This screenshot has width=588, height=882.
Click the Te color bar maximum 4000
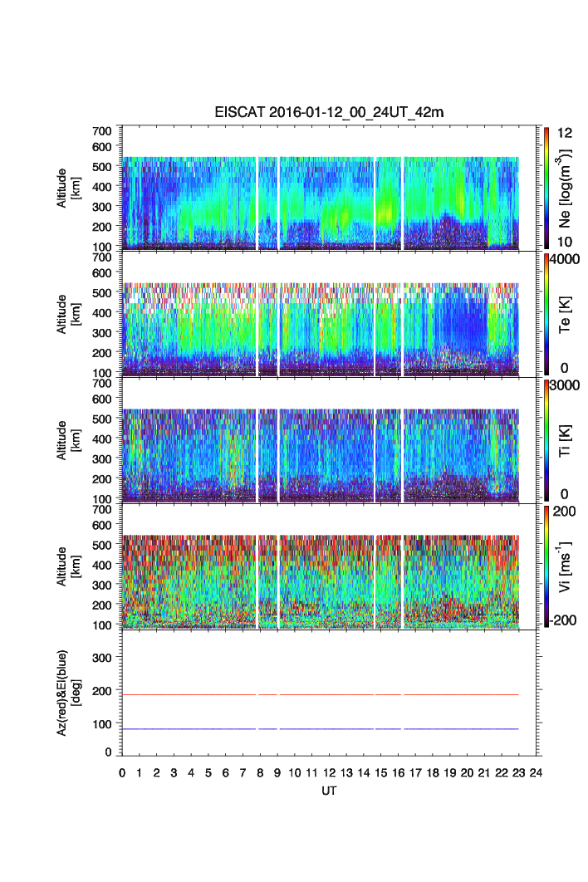[565, 259]
